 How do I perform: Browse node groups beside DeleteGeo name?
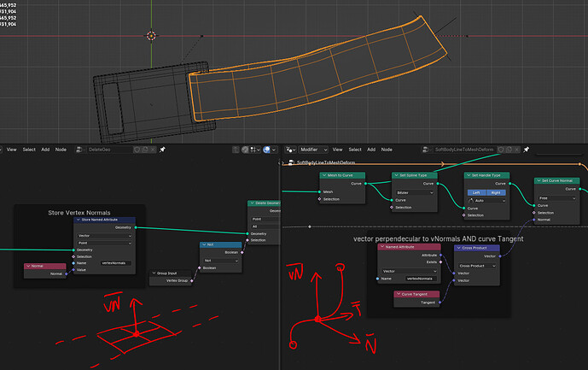tap(79, 150)
